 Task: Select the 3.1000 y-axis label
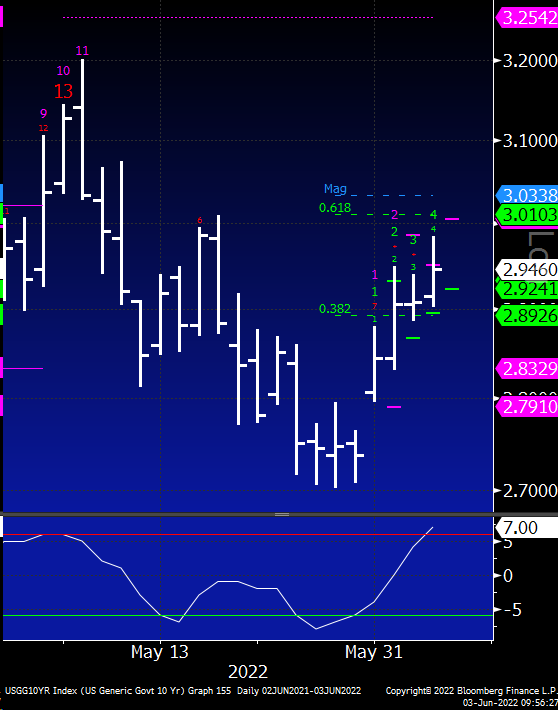530,141
